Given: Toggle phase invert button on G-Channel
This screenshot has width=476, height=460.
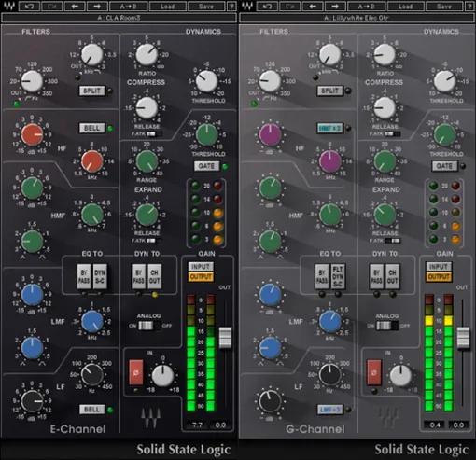Looking at the screenshot, I should pyautogui.click(x=374, y=372).
